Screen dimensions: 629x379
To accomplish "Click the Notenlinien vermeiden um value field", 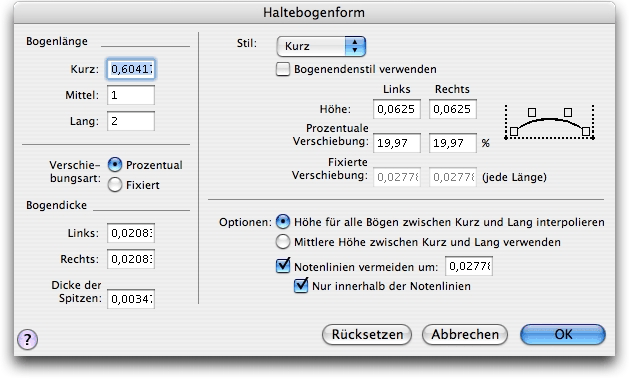I will [469, 266].
